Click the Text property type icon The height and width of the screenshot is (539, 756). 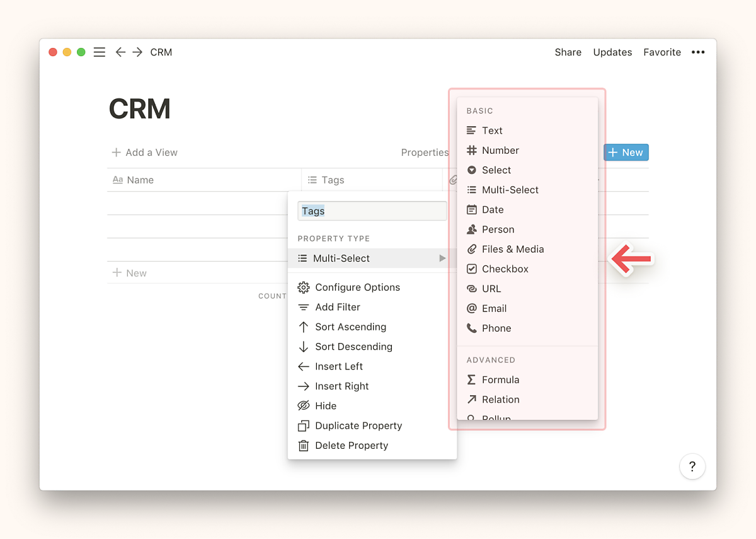(471, 130)
